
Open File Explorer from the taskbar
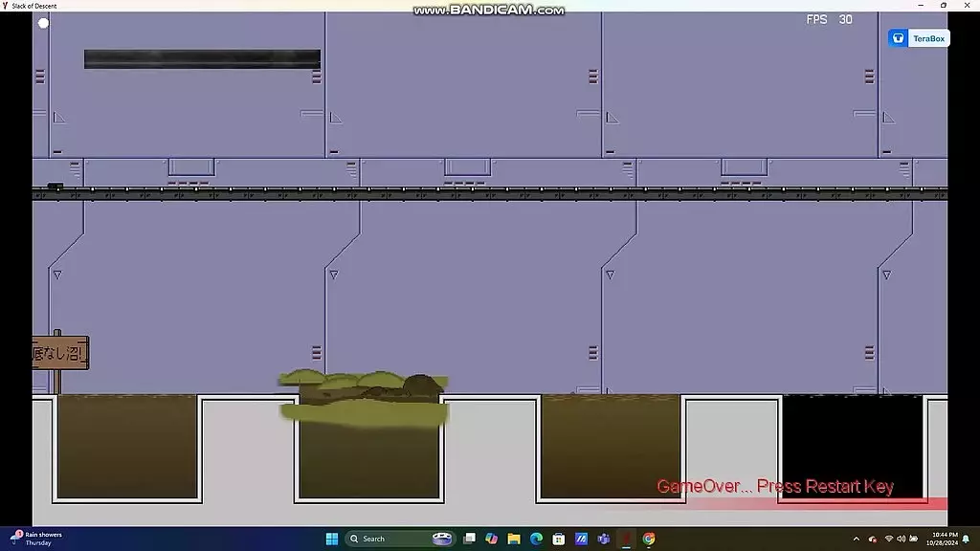[514, 539]
